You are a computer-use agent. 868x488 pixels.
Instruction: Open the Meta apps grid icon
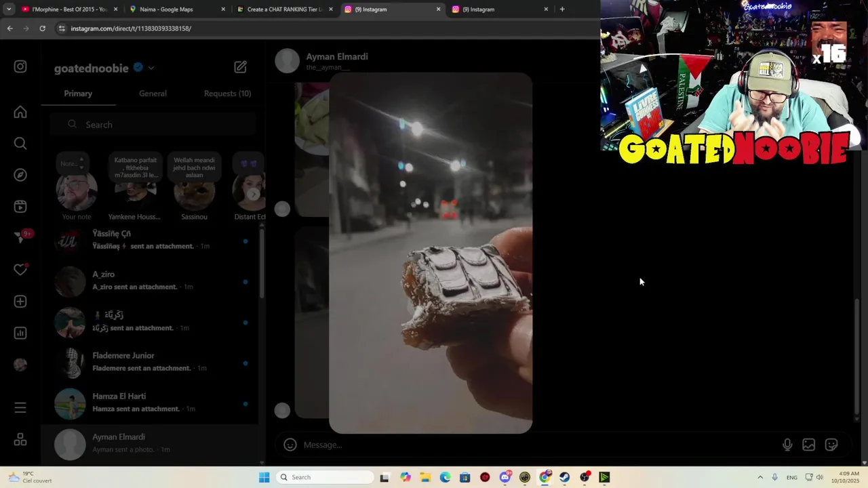click(20, 440)
